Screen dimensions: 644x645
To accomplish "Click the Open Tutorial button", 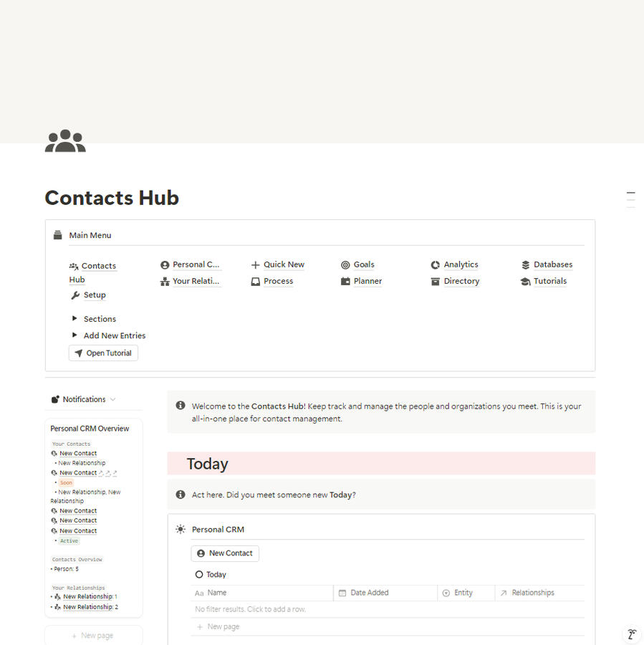I will 103,353.
